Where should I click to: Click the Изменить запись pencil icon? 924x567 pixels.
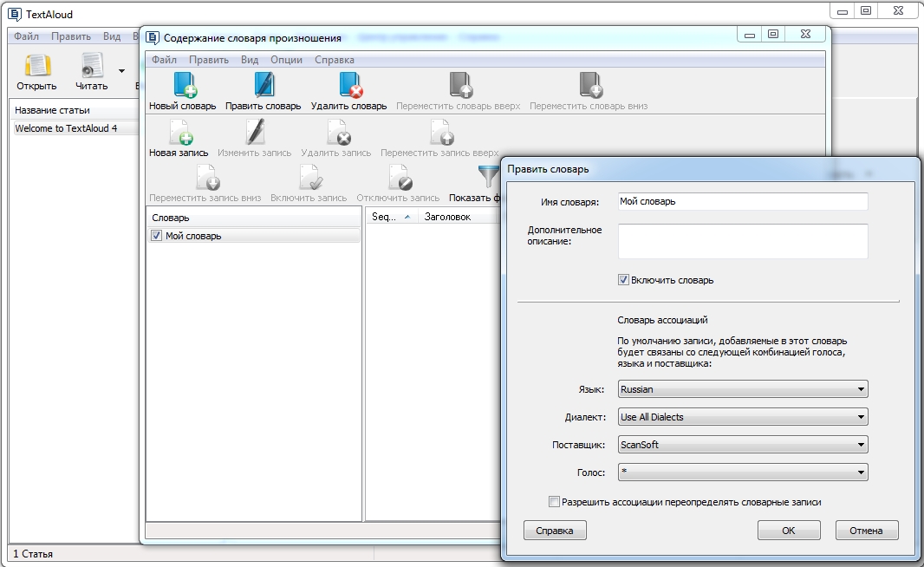point(255,132)
